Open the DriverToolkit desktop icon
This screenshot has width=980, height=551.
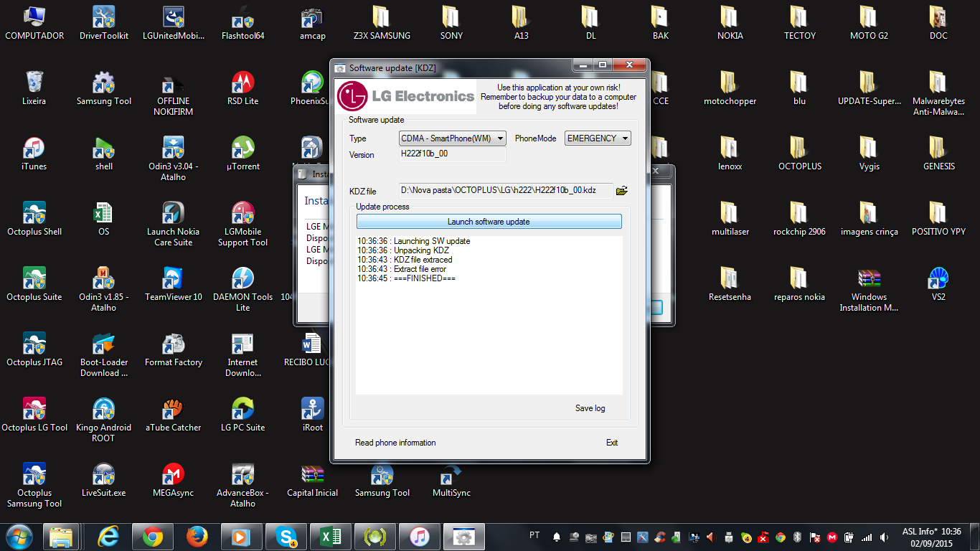point(103,23)
